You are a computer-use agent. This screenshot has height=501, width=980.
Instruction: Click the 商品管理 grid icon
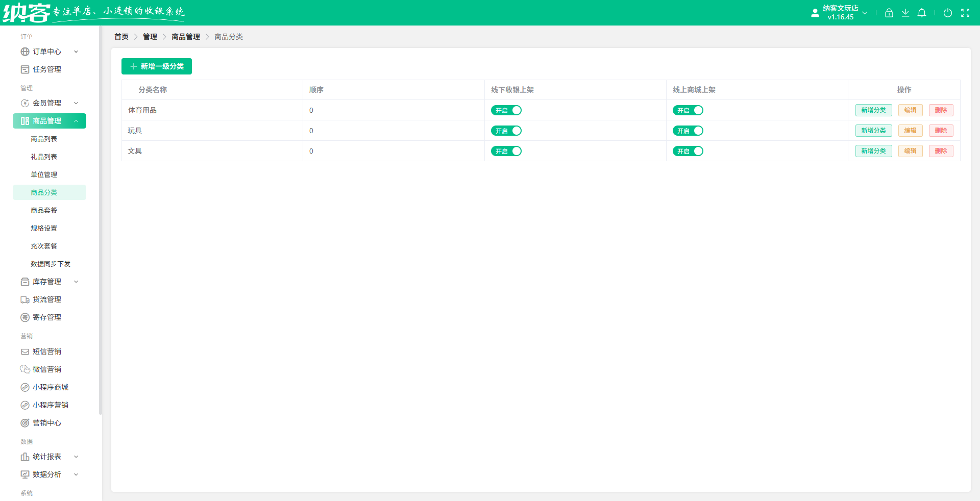[x=25, y=121]
